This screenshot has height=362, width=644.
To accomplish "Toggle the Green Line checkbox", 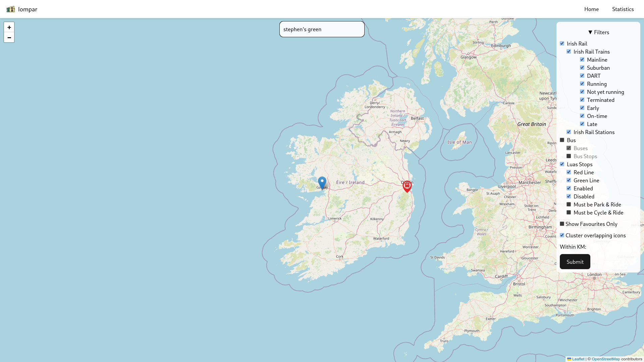I will pos(569,180).
